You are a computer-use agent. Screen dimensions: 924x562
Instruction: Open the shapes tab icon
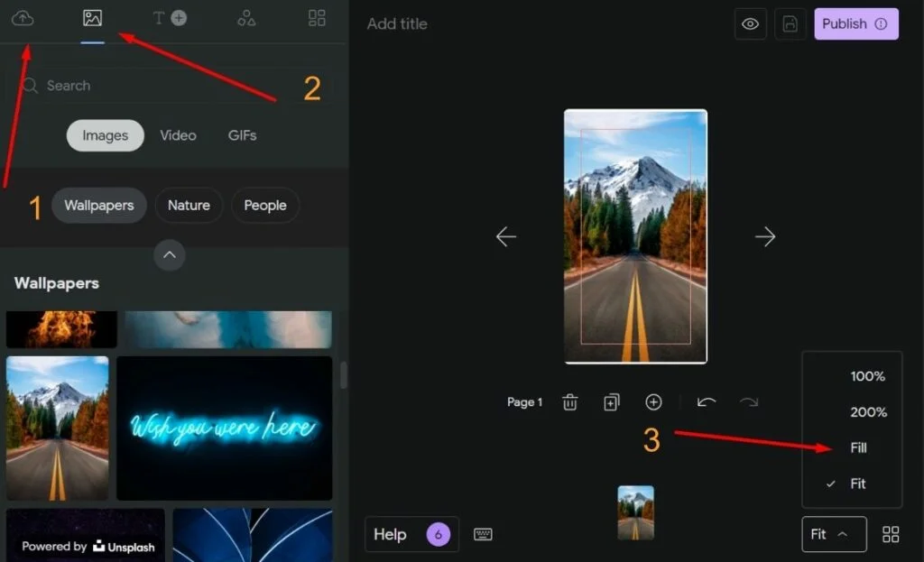(x=245, y=18)
